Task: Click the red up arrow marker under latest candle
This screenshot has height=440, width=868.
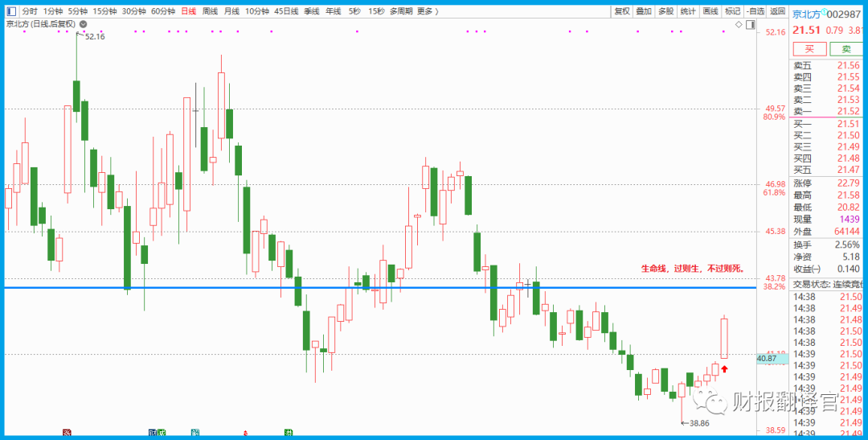Action: coord(724,369)
